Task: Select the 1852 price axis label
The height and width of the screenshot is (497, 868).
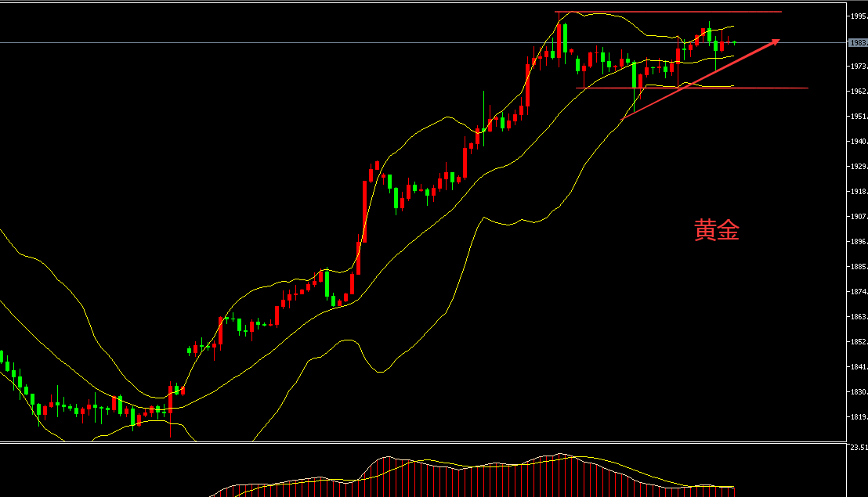Action: [x=859, y=342]
